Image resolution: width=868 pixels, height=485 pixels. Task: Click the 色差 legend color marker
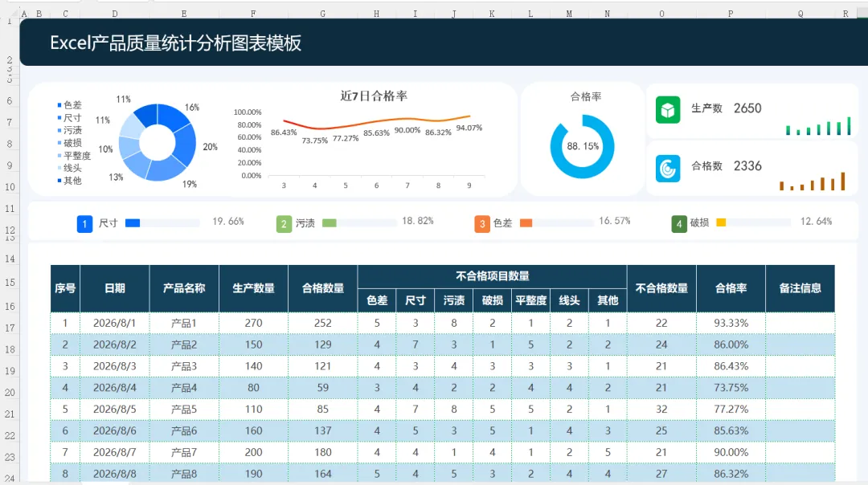(59, 104)
